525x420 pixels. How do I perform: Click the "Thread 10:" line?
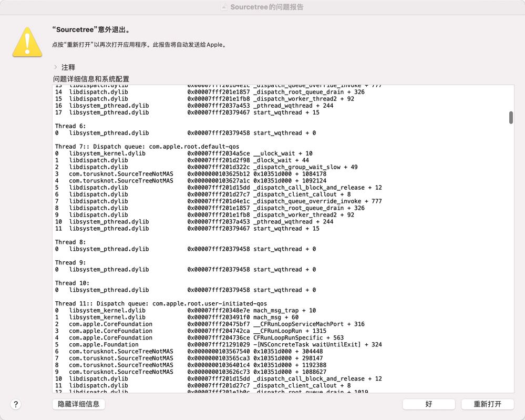coord(72,283)
